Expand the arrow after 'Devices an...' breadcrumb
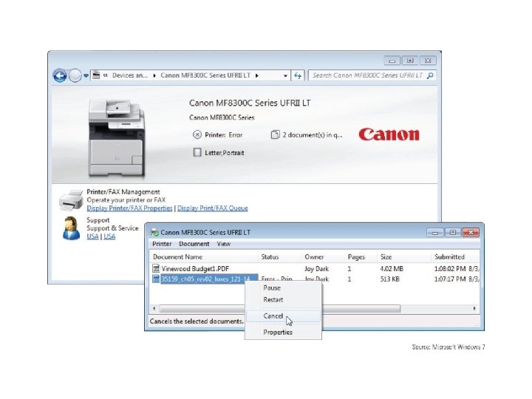 (x=154, y=75)
